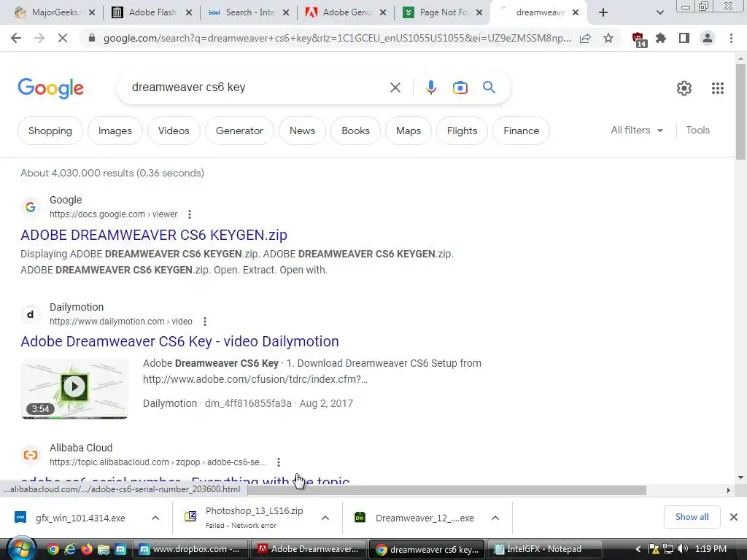Switch to the Adobe Flash tab
Screen dimensions: 747x560
pos(152,12)
